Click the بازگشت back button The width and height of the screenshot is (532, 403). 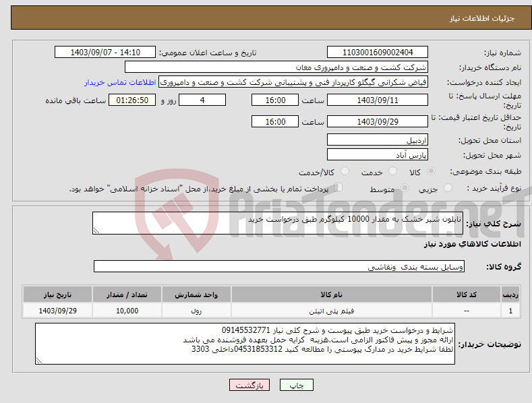click(x=249, y=385)
